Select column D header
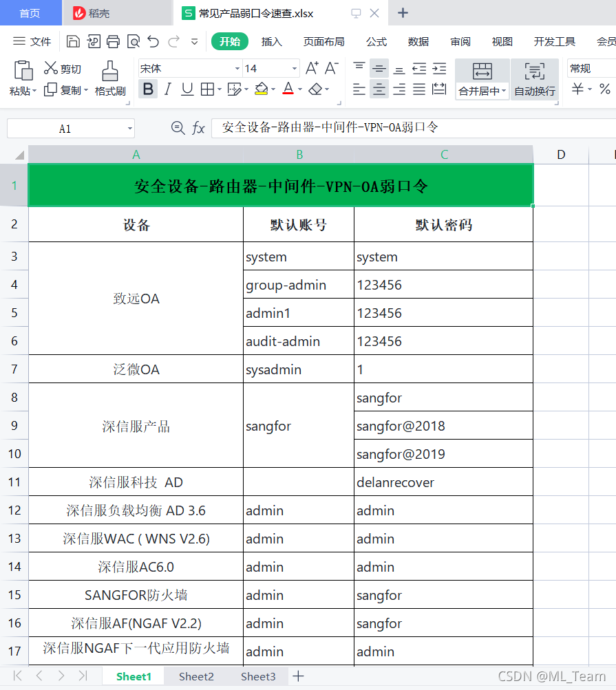This screenshot has height=690, width=616. 561,155
